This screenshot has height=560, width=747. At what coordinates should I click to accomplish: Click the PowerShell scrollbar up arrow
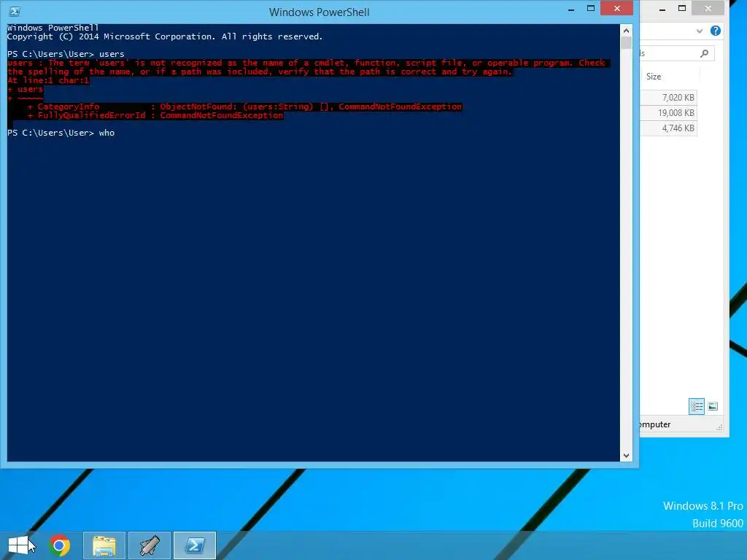tap(626, 31)
